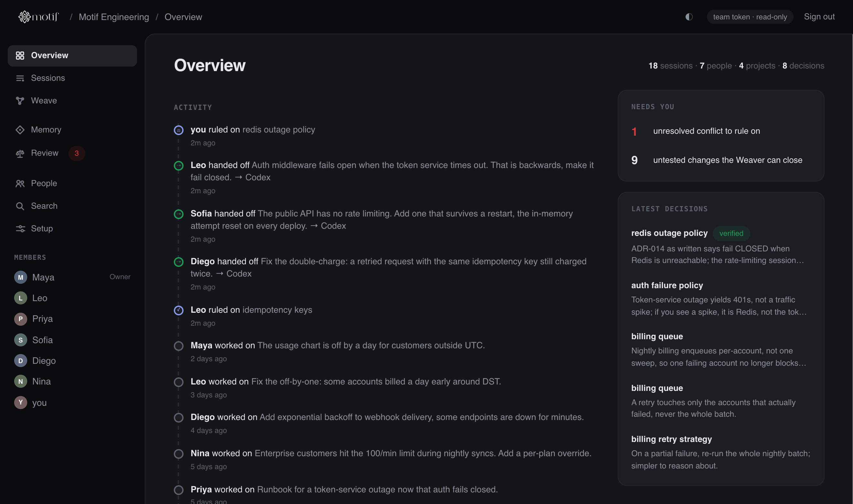Open the Overview sidebar item
The width and height of the screenshot is (853, 504).
pyautogui.click(x=72, y=56)
